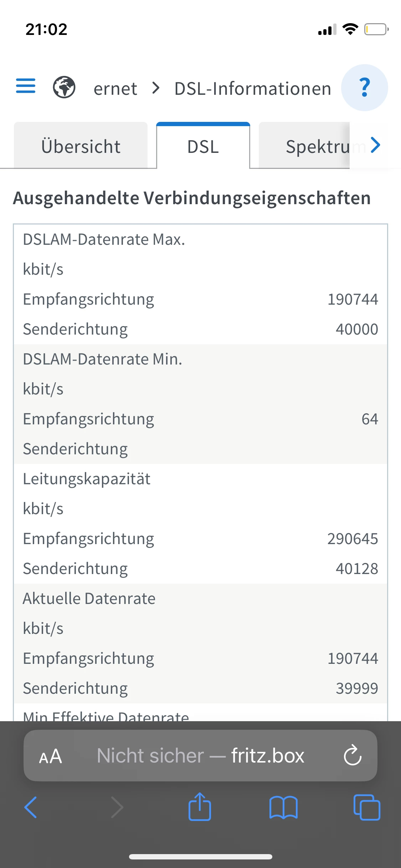Screen dimensions: 401x868
Task: Go back to previous page
Action: [x=31, y=807]
